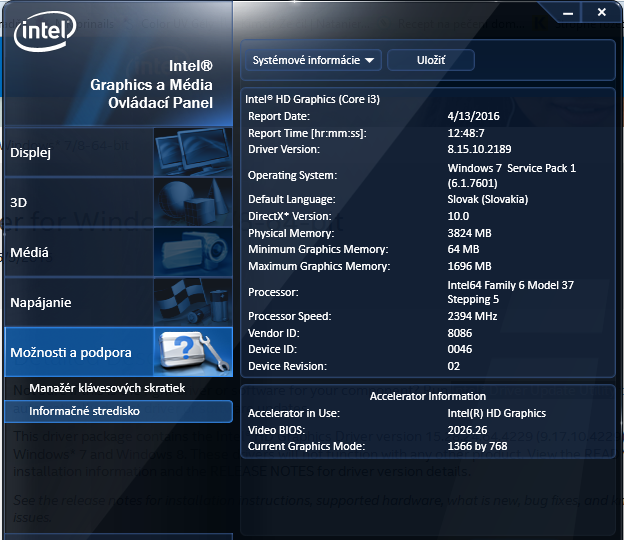
Task: Close the Intel control panel window
Action: 602,12
